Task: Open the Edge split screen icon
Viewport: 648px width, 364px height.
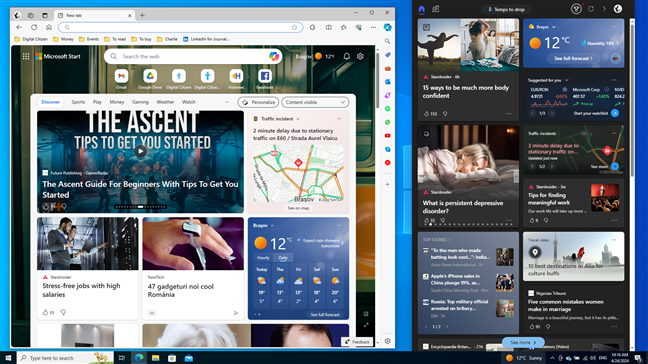Action: pos(329,27)
